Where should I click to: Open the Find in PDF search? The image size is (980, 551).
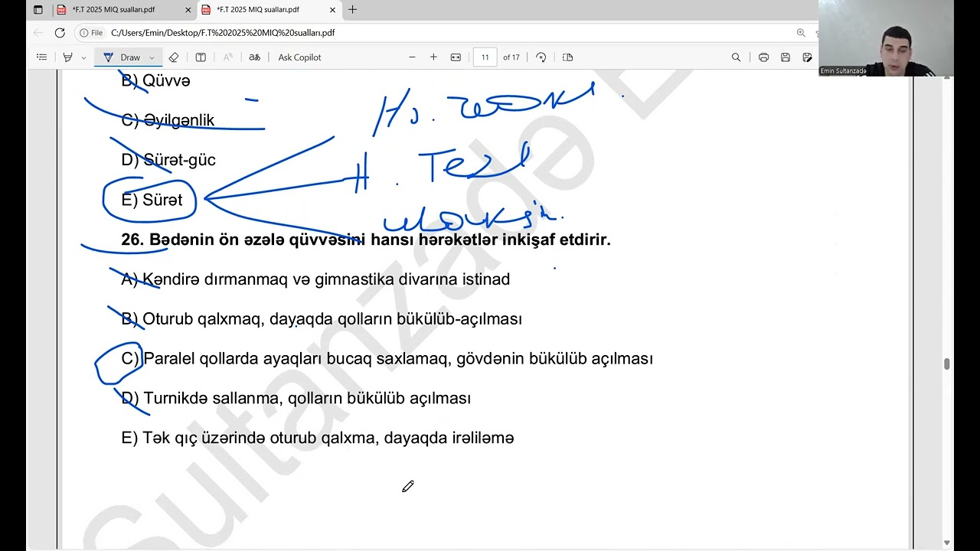[x=736, y=57]
